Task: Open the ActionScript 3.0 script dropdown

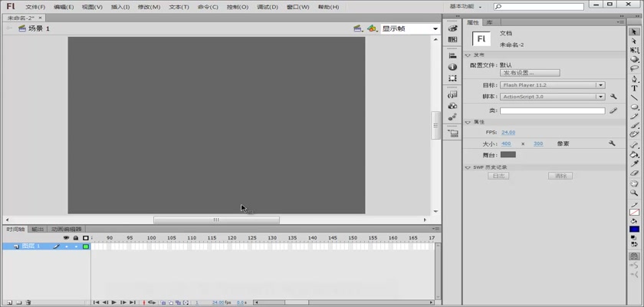Action: 553,97
